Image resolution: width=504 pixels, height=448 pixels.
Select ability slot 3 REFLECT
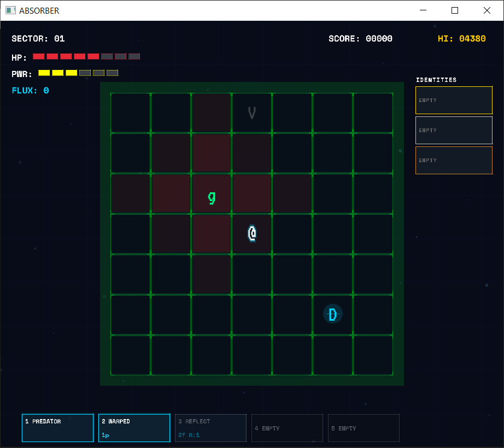tap(210, 428)
